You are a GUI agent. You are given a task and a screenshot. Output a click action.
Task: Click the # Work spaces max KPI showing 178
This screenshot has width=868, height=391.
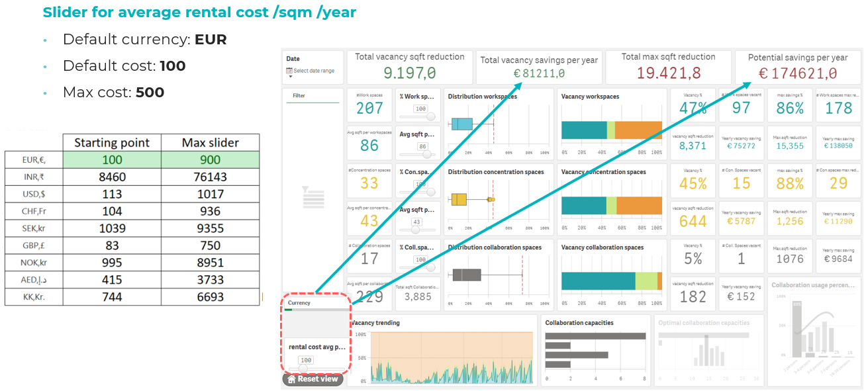pos(838,106)
